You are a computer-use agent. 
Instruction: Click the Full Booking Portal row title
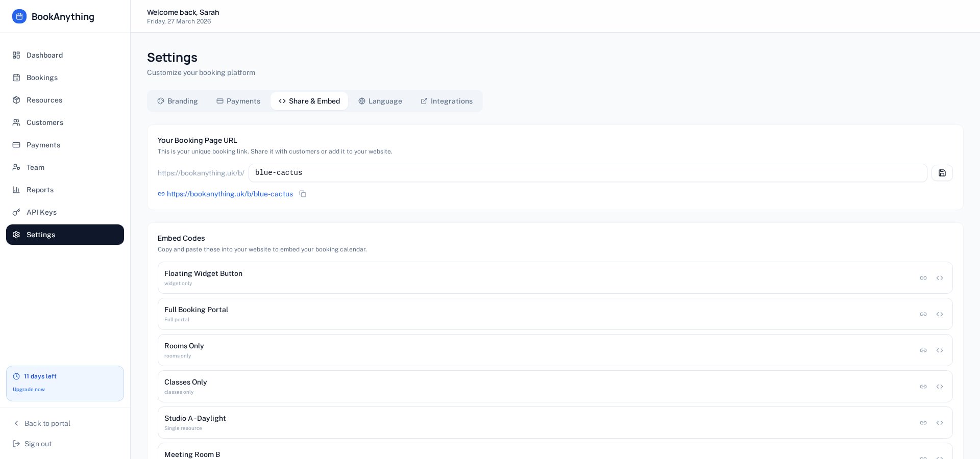coord(196,310)
